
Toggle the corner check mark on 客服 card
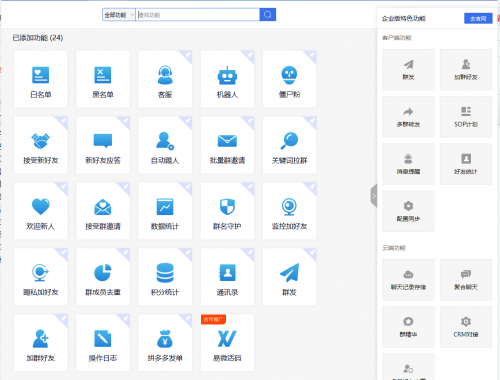point(187,56)
